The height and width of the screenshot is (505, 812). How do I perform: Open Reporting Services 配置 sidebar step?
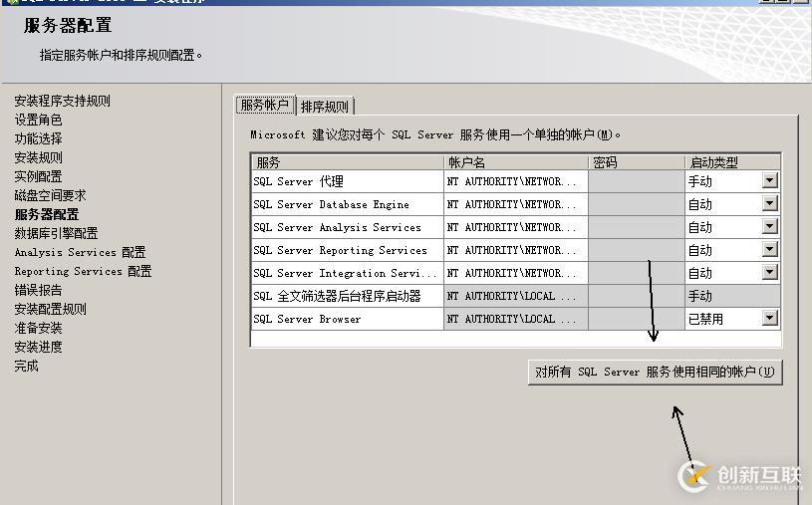click(83, 271)
